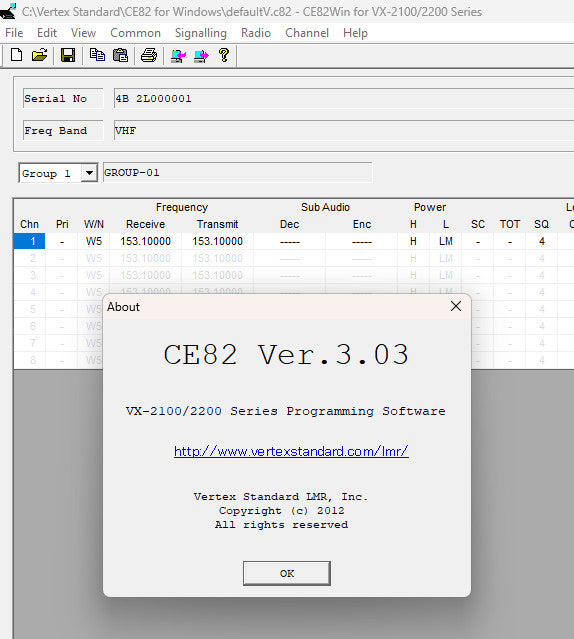Click the Paste clipboard icon

pyautogui.click(x=120, y=55)
